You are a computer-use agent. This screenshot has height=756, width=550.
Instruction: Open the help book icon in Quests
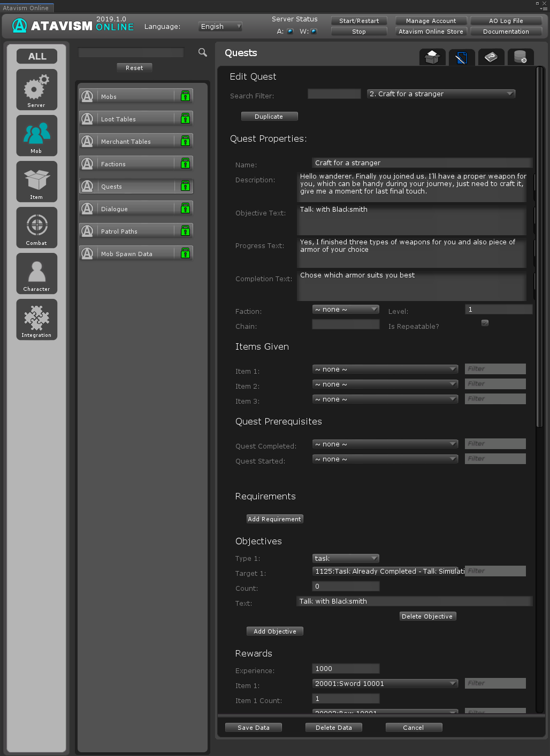pos(491,57)
